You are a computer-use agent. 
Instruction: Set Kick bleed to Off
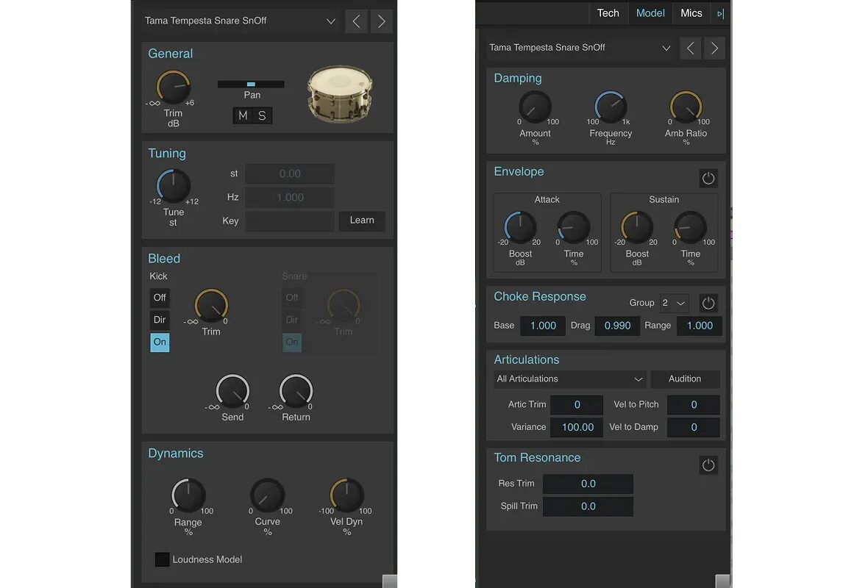click(x=160, y=298)
